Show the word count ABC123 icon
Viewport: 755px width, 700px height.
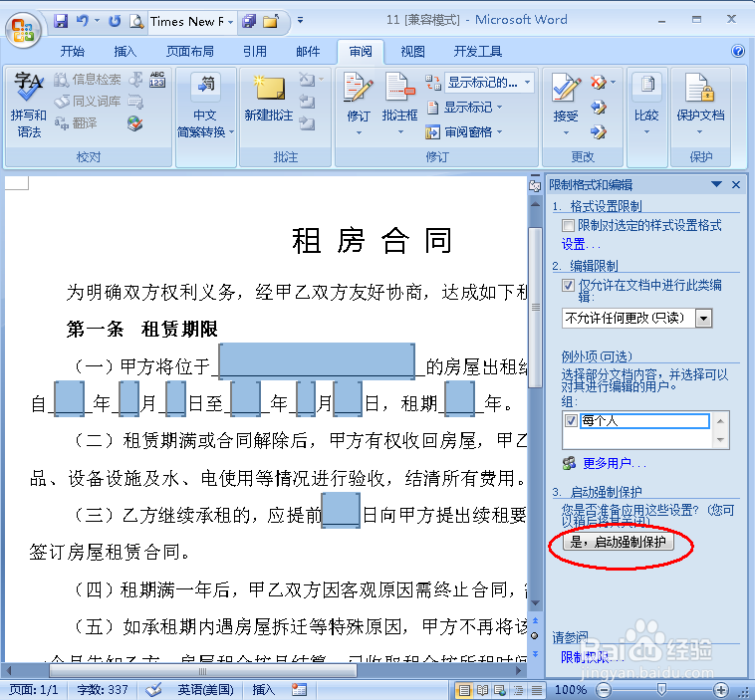point(157,79)
